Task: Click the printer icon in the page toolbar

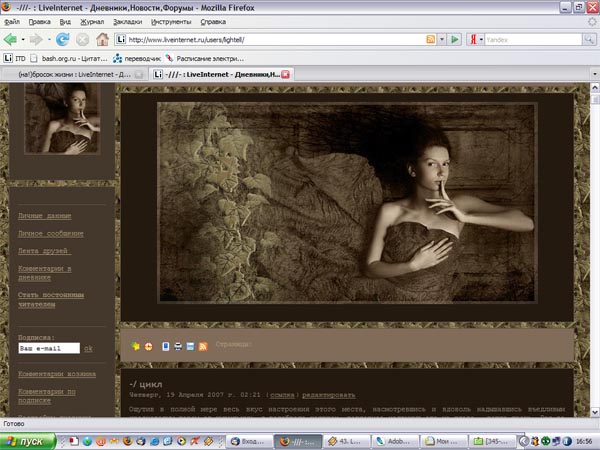Action: pos(178,346)
